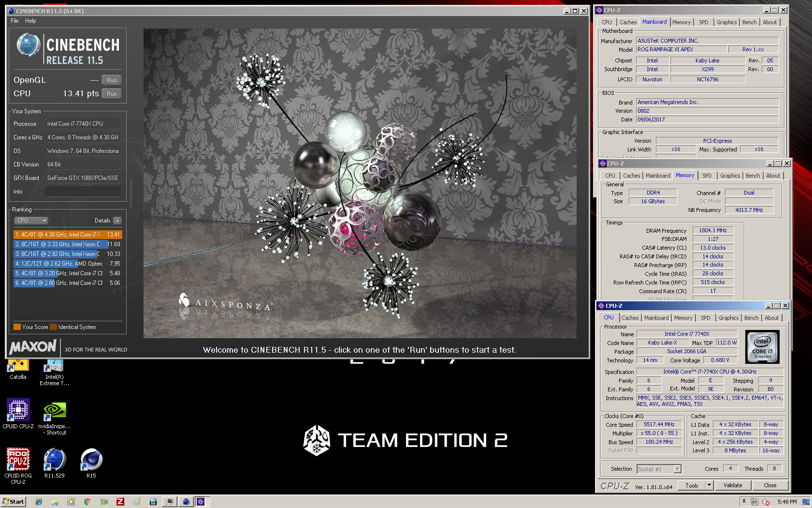Select CPU tab in the middle CPU-Z window

click(x=610, y=176)
